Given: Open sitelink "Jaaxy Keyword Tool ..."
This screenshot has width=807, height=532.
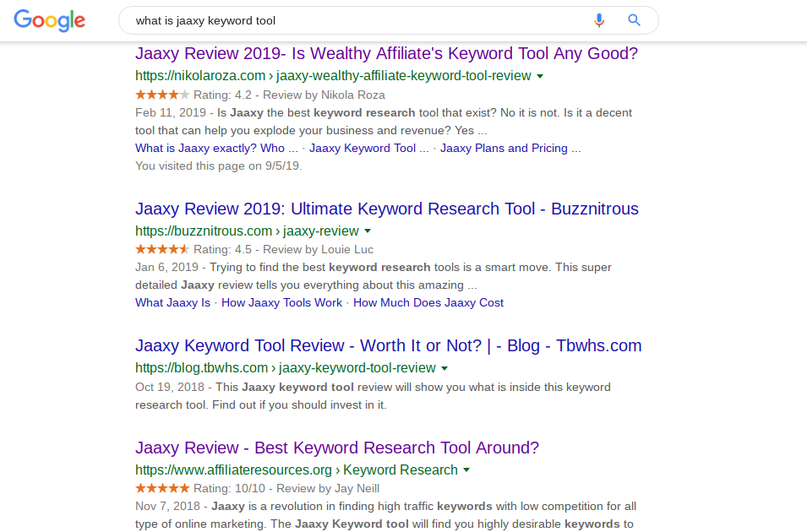Looking at the screenshot, I should pyautogui.click(x=369, y=148).
